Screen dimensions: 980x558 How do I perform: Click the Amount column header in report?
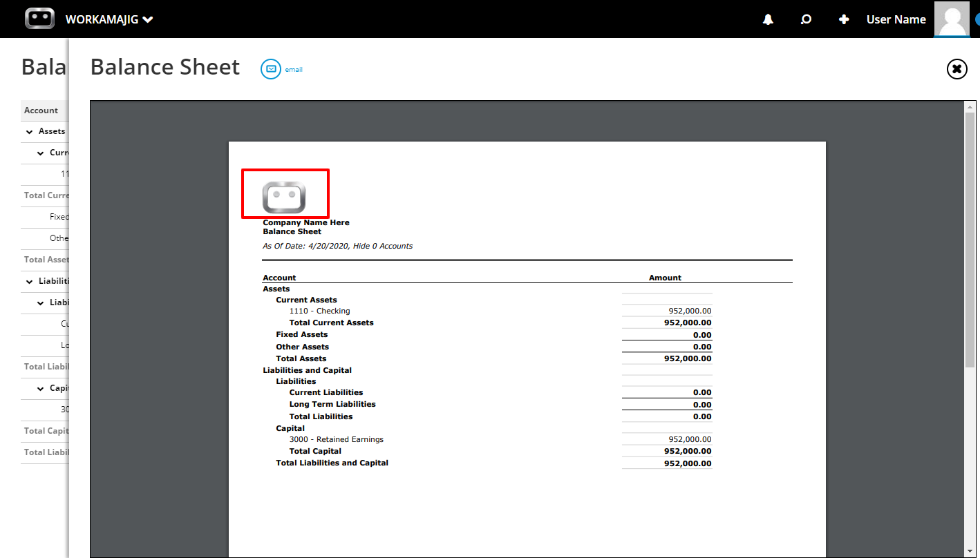tap(665, 278)
